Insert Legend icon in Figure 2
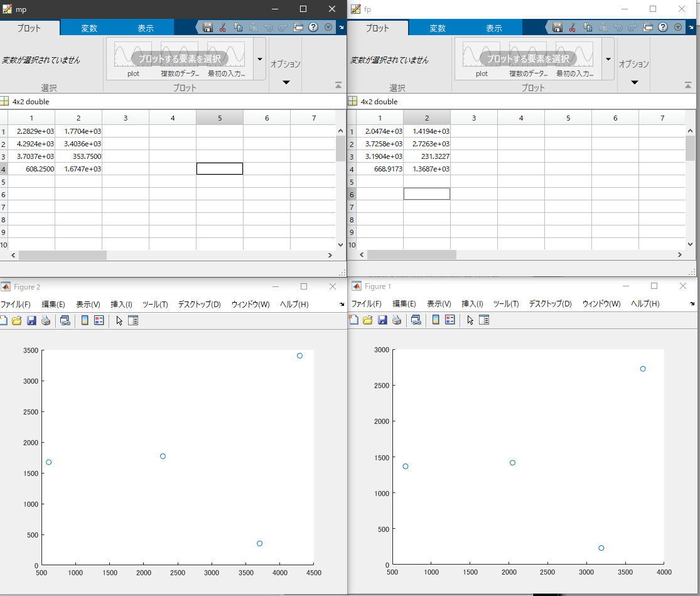700x596 pixels. tap(99, 320)
